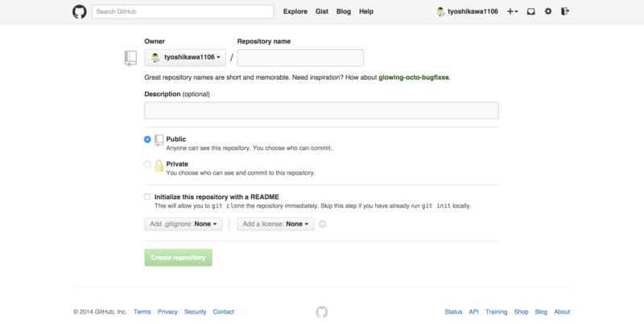Click the glowing-octo-bugfixes suggestion link

pos(414,77)
